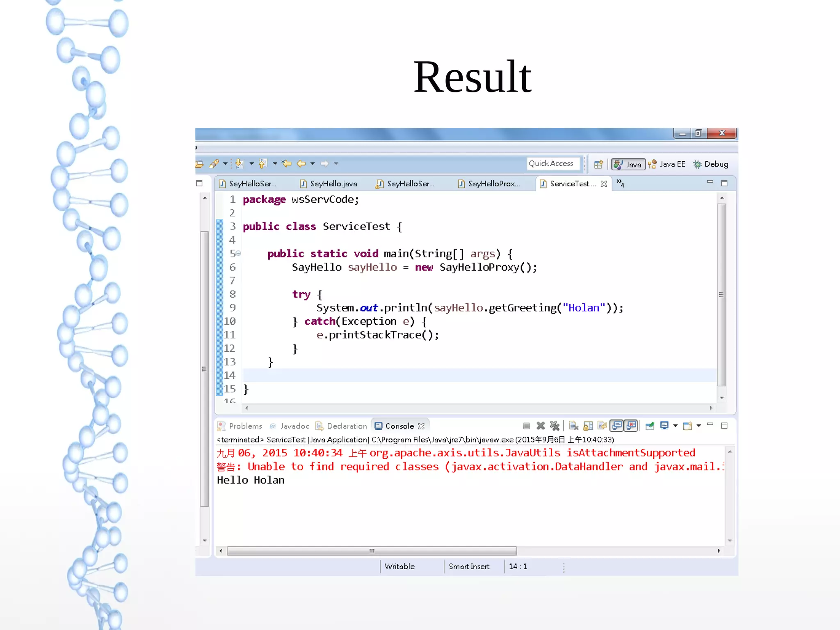
Task: Switch to the SayHello.java editor tab
Action: coord(333,184)
